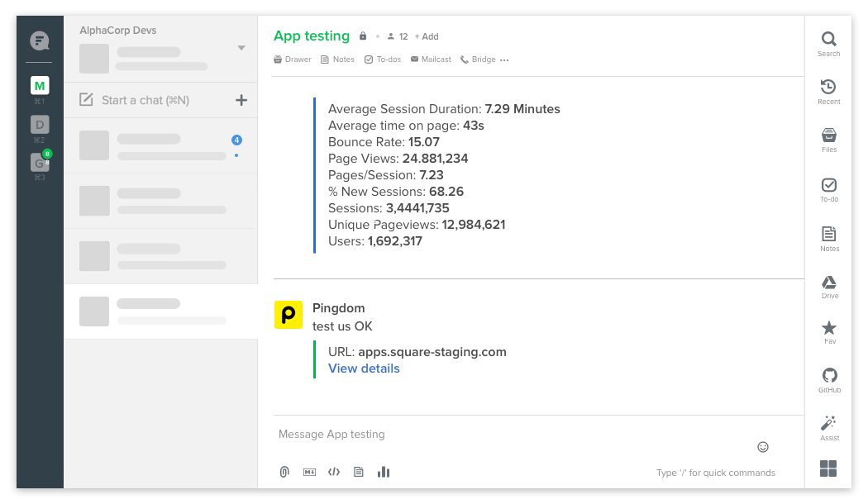Open the Recent history panel
Screen dimensions: 868x504
click(828, 91)
